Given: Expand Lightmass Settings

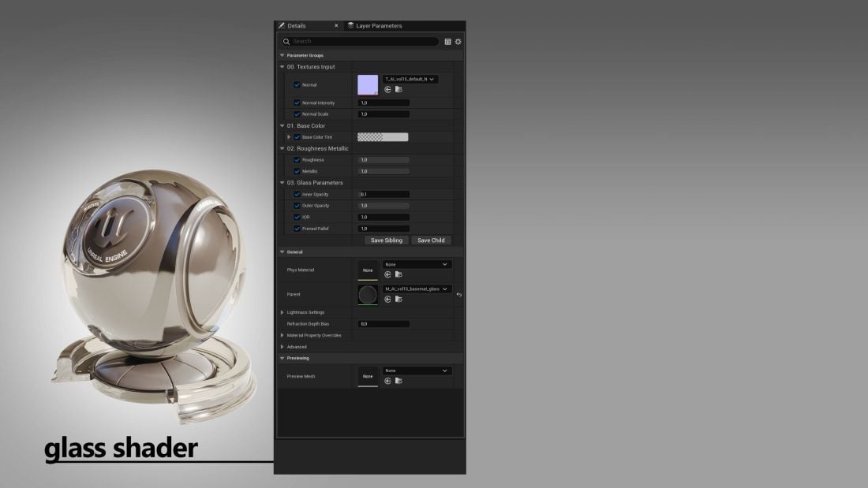Looking at the screenshot, I should click(282, 313).
